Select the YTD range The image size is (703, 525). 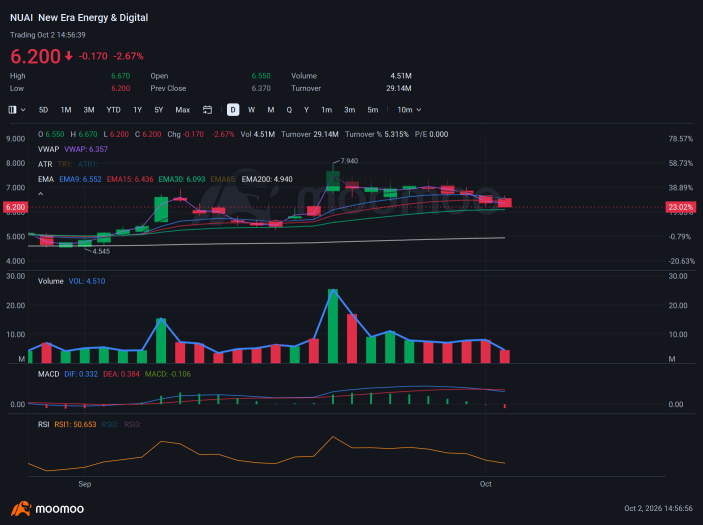point(113,110)
